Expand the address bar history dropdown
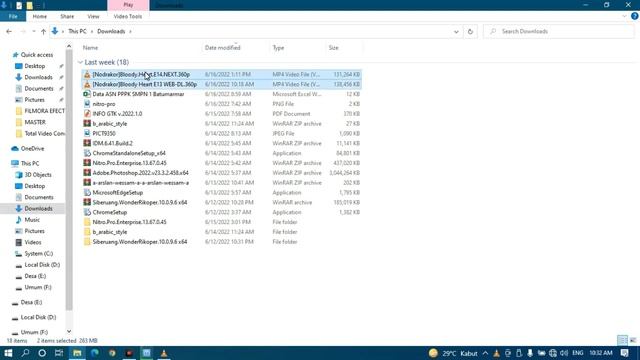Viewport: 640px width, 360px height. 456,31
